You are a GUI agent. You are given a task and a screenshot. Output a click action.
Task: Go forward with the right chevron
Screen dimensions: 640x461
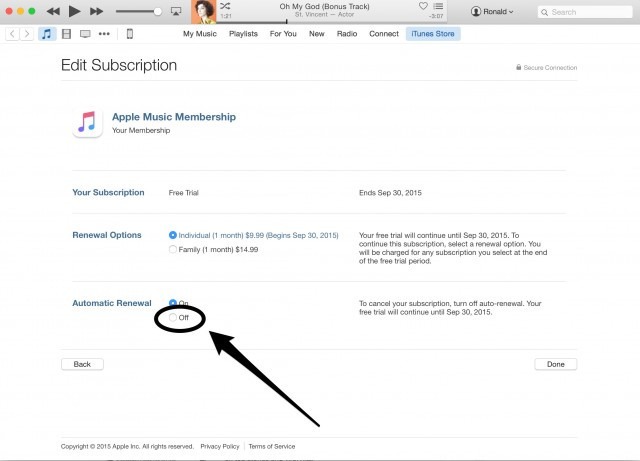pos(27,34)
